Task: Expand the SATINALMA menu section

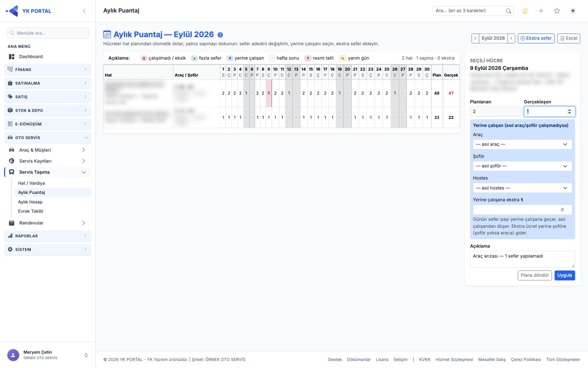Action: point(48,83)
